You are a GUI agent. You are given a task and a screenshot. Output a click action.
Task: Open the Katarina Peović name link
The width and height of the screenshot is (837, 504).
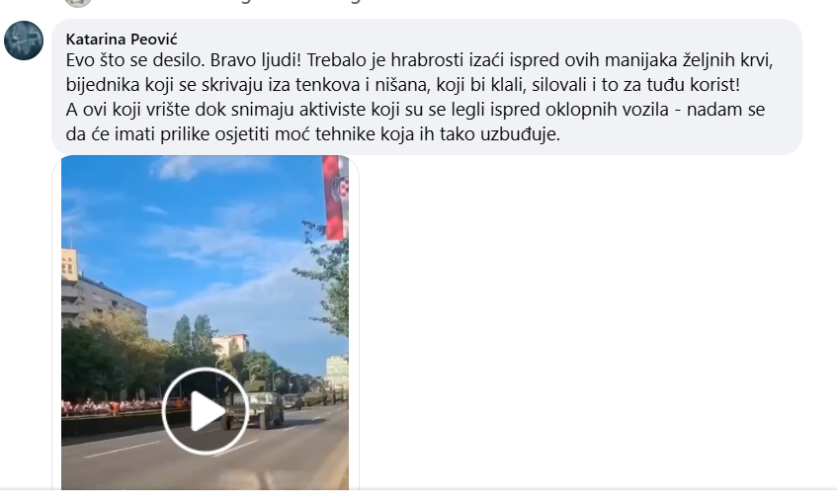[x=122, y=39]
